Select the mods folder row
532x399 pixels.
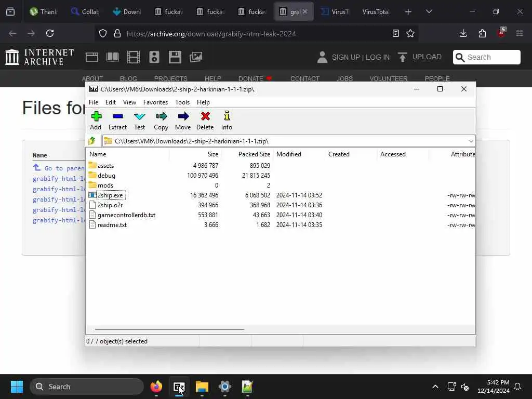click(281, 185)
